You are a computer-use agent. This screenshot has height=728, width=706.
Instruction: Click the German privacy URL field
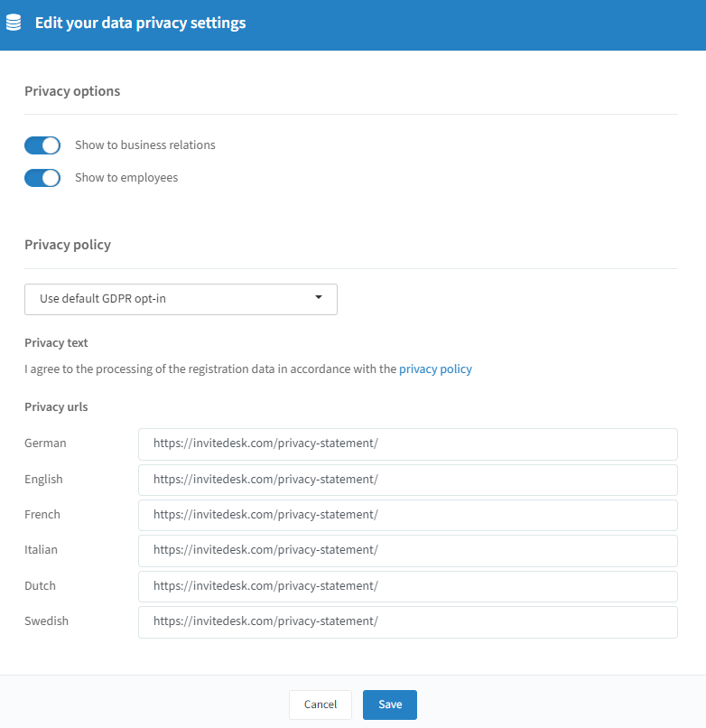408,444
